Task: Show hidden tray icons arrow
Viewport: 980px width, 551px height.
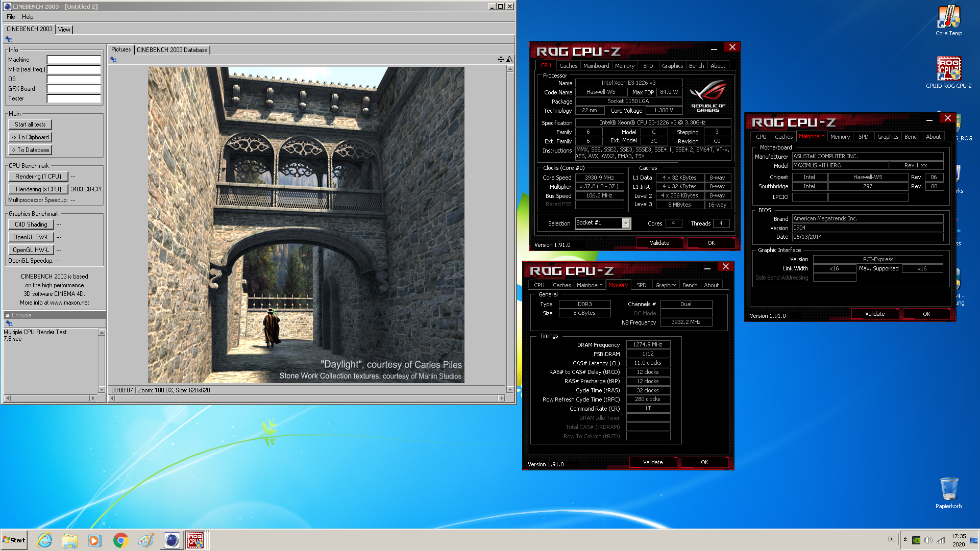Action: point(905,540)
